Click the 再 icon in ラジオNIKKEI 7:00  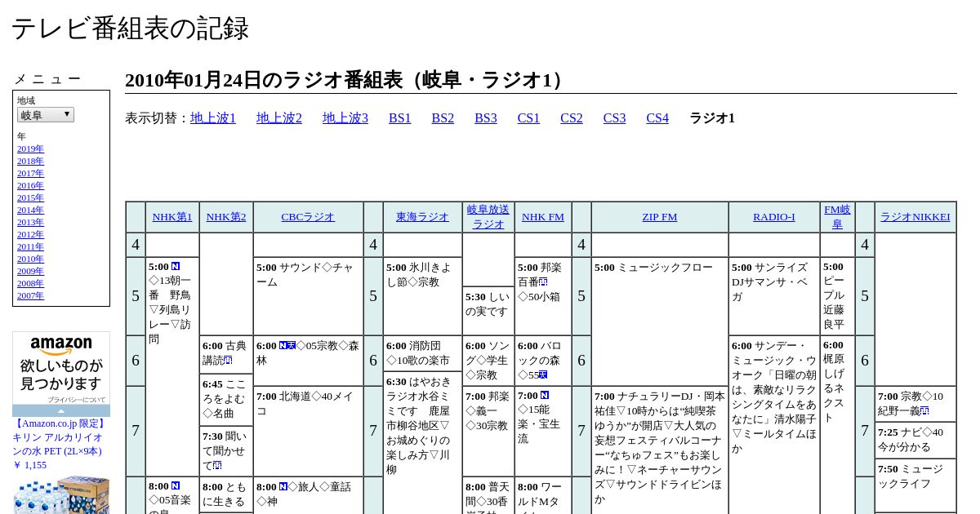(x=924, y=411)
